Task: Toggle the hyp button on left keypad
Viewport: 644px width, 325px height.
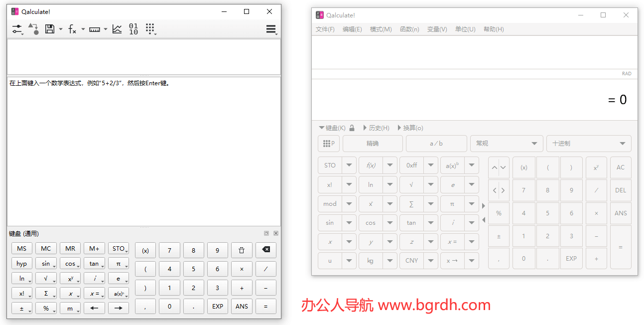Action: tap(22, 264)
